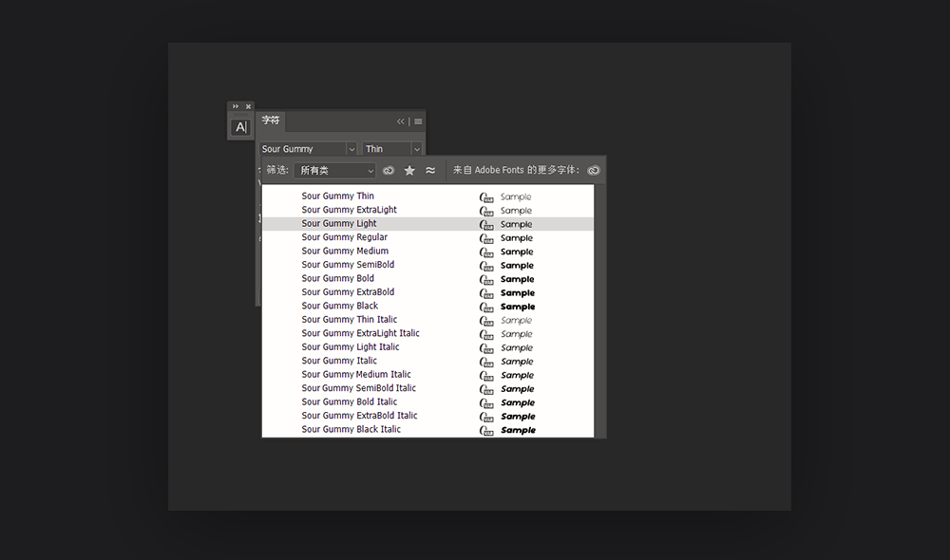Choose Sour Gummy SemiBold Italic entry
This screenshot has height=560, width=950.
(x=427, y=388)
